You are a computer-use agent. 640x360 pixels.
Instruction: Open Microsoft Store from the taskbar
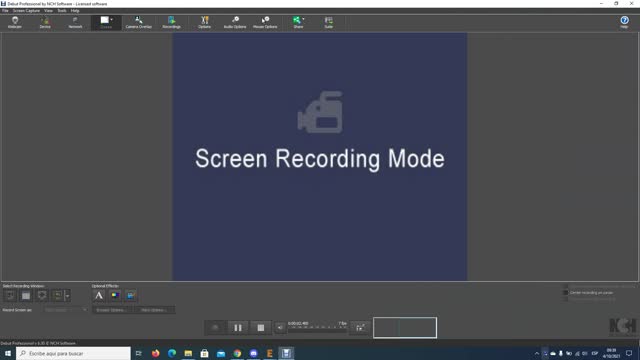click(204, 353)
